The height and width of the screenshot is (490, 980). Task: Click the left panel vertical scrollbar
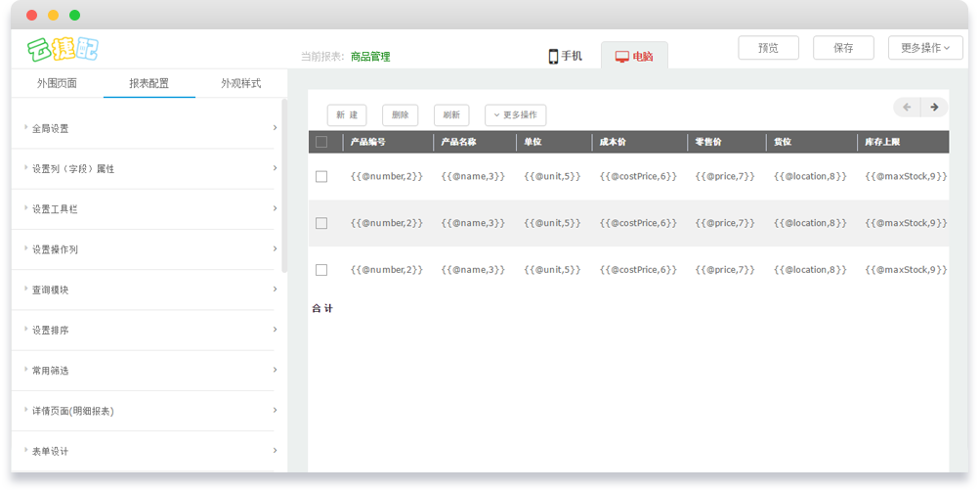coord(284,186)
